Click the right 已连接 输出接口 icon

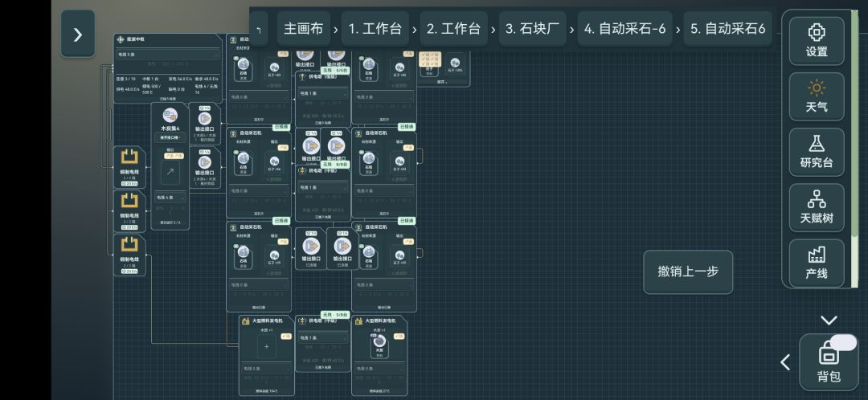342,246
